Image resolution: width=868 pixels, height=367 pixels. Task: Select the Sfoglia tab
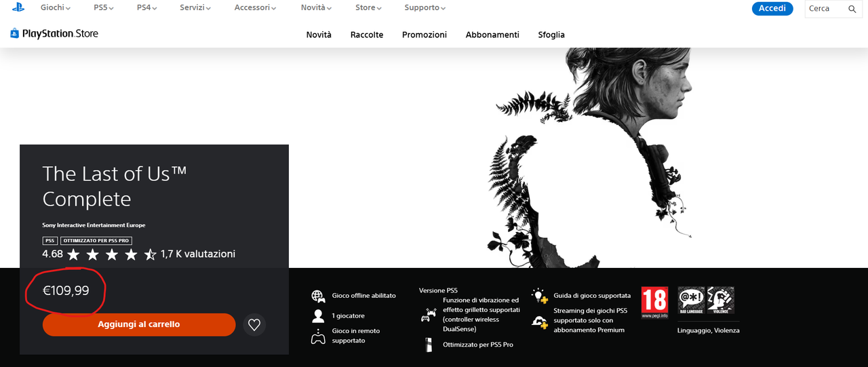[551, 35]
